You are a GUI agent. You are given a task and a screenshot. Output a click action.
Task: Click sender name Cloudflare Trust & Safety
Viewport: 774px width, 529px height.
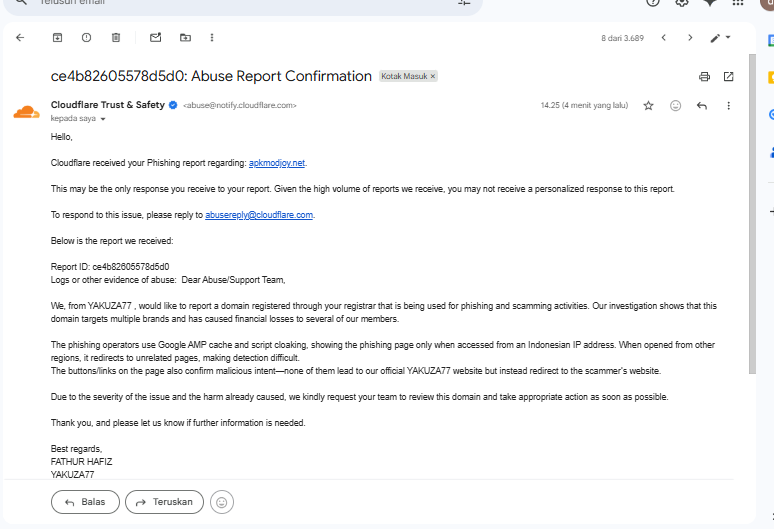108,105
